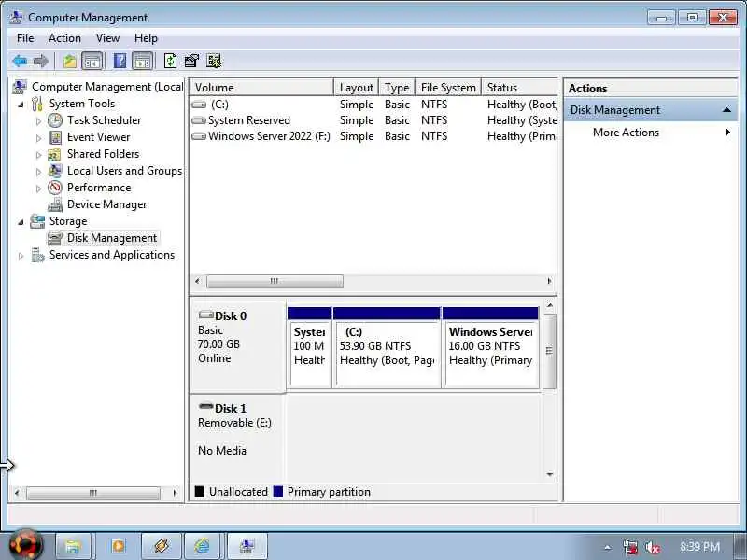This screenshot has width=747, height=560.
Task: Open the Help question-mark toolbar icon
Action: coord(120,61)
